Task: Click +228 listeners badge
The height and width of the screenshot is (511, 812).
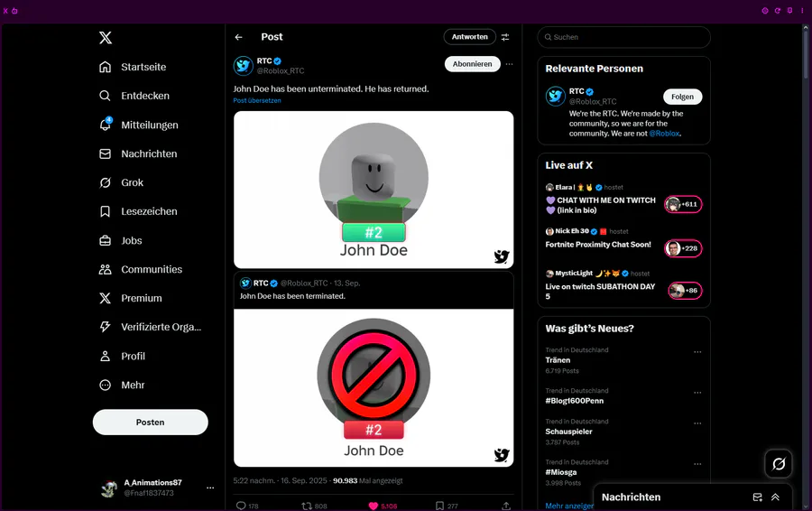Action: tap(684, 249)
